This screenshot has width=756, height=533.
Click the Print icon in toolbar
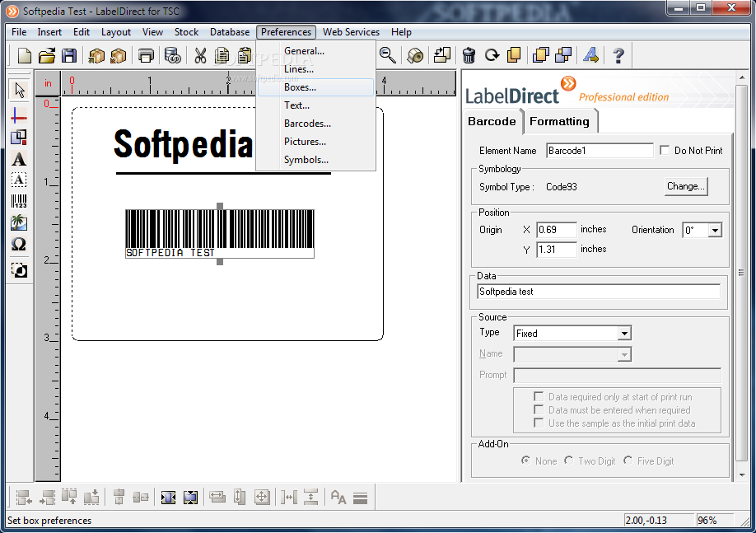coord(146,55)
